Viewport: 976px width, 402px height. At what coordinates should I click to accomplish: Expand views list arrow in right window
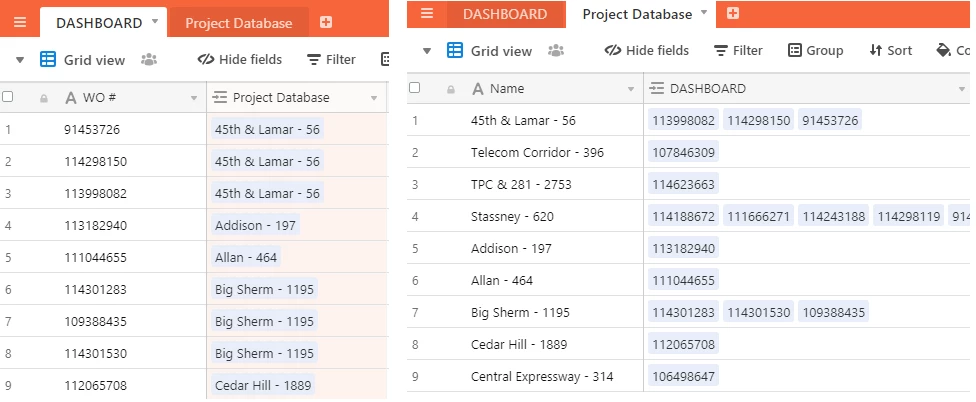point(427,51)
